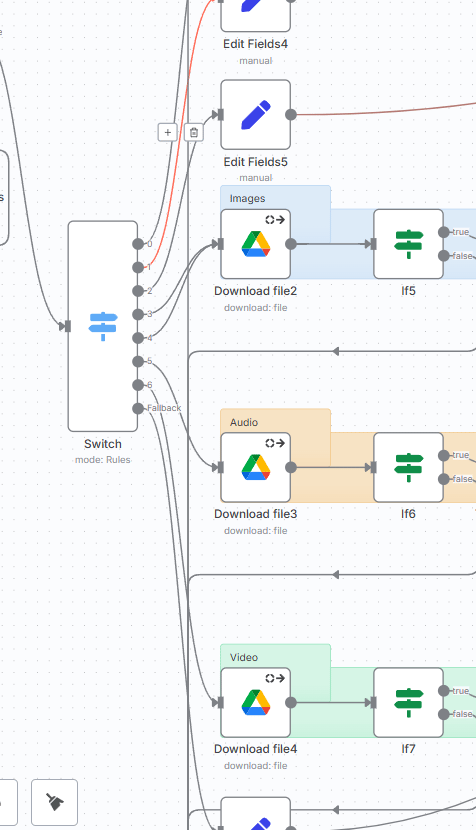Select the Images sticky note label
476x830 pixels.
pyautogui.click(x=247, y=199)
